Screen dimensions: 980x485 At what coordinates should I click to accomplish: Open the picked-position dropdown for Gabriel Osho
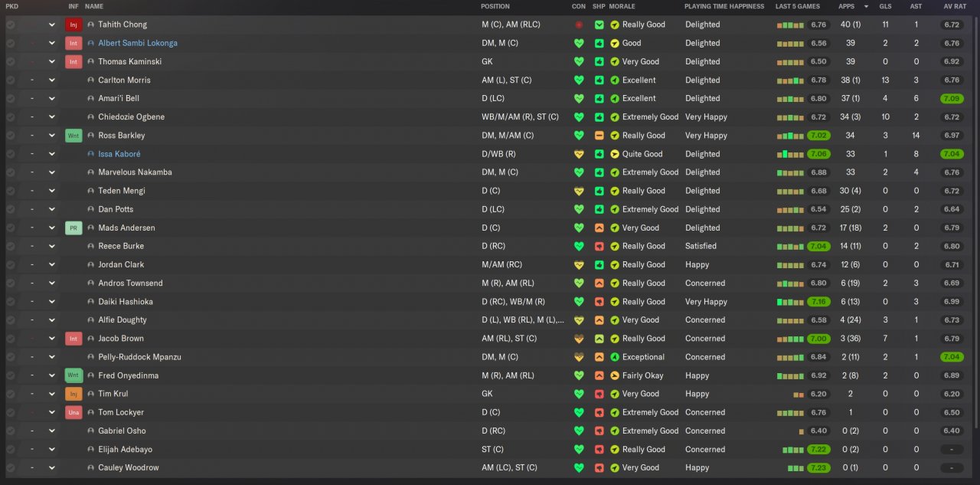click(52, 431)
